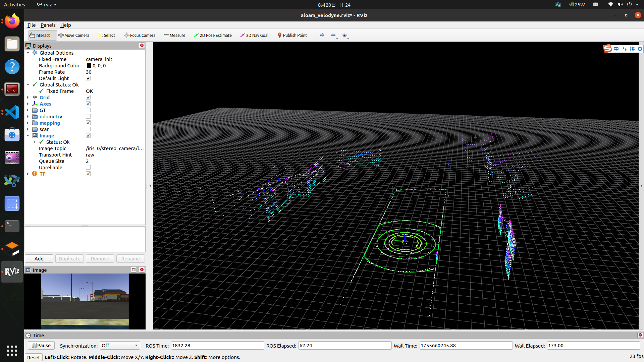This screenshot has width=644, height=362.
Task: Collapse the left panel dock handle arrow
Action: click(x=150, y=185)
